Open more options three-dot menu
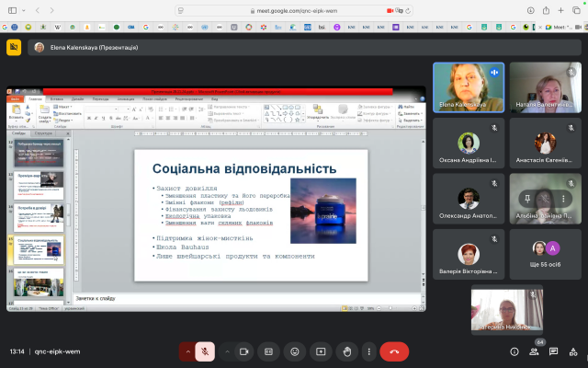Viewport: 588px width, 368px height. [x=370, y=351]
